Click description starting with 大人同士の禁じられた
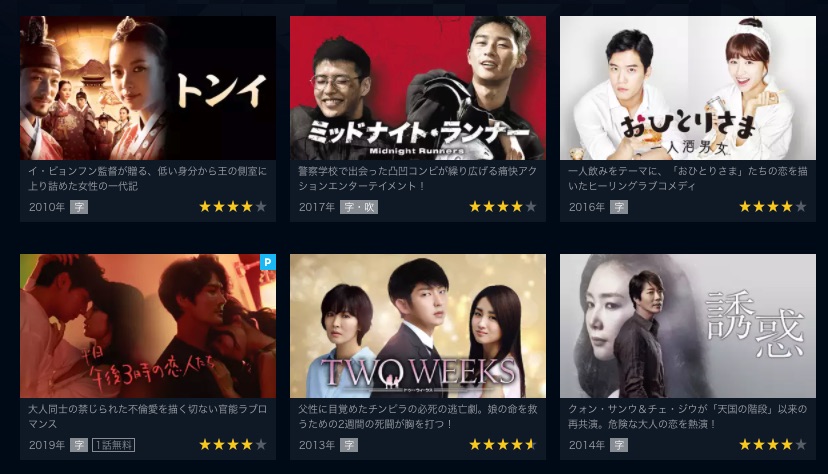Screen dimensions: 828x474 pos(148,416)
